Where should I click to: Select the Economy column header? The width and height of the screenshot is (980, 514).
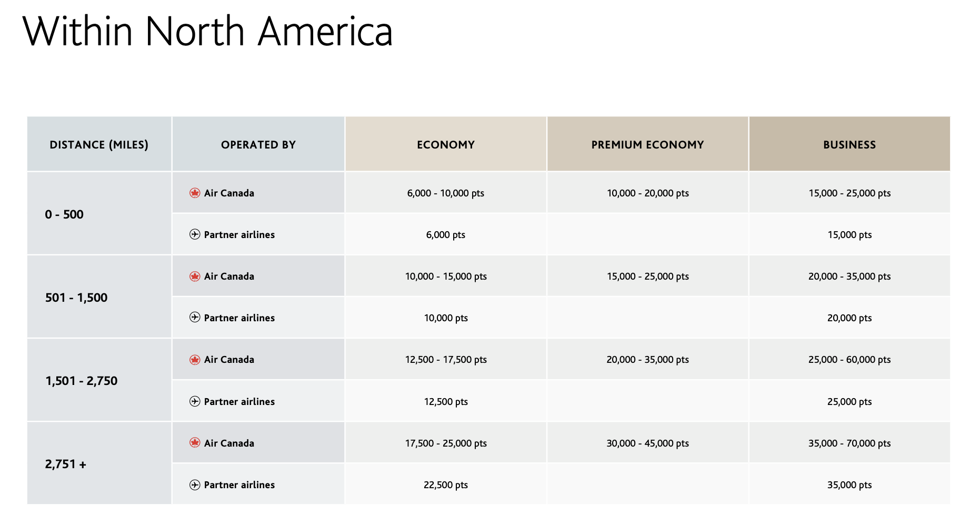click(446, 144)
